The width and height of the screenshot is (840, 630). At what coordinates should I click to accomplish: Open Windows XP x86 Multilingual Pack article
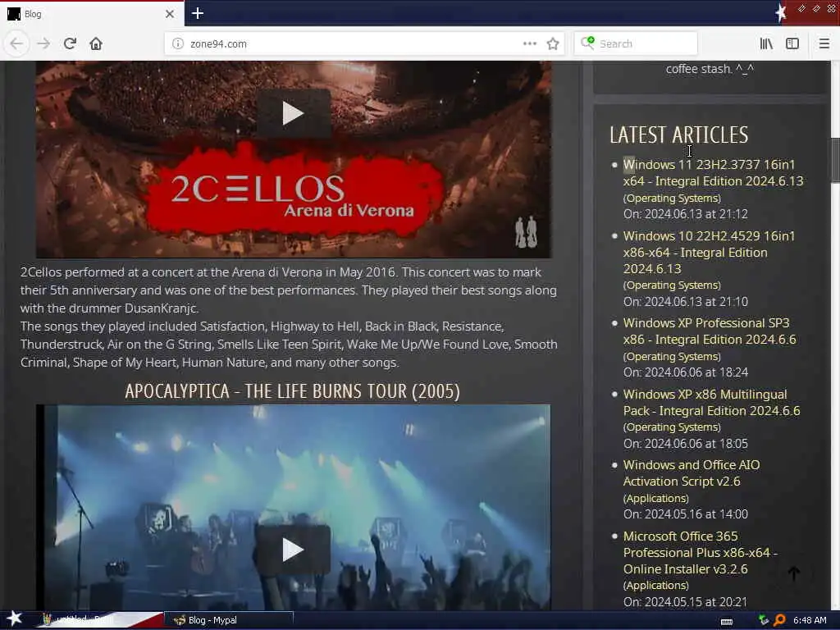[711, 402]
